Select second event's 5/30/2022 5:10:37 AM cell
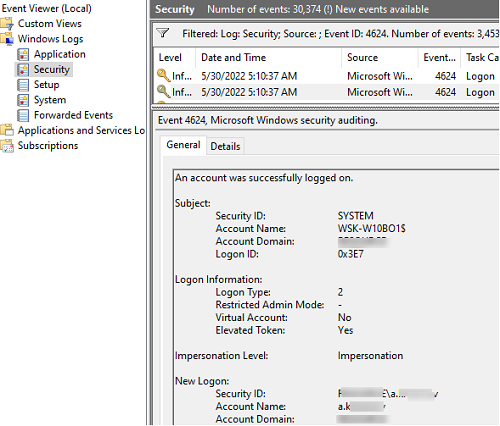 point(249,92)
